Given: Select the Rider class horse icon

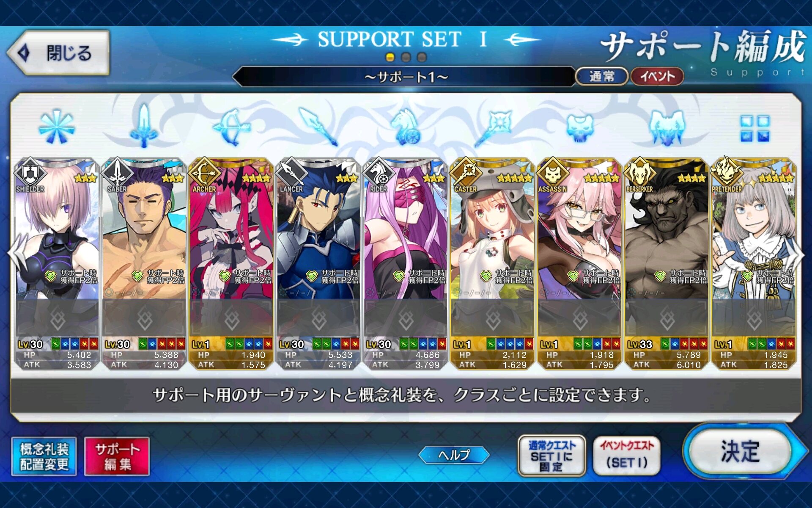Looking at the screenshot, I should pos(406,127).
